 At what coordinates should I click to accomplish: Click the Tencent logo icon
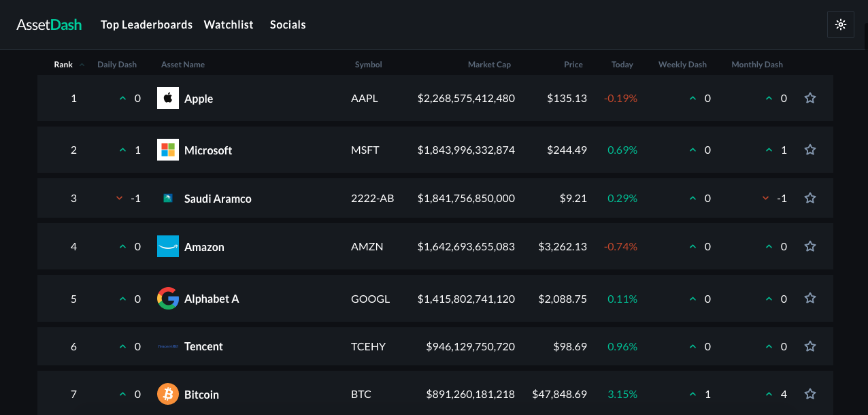point(168,346)
